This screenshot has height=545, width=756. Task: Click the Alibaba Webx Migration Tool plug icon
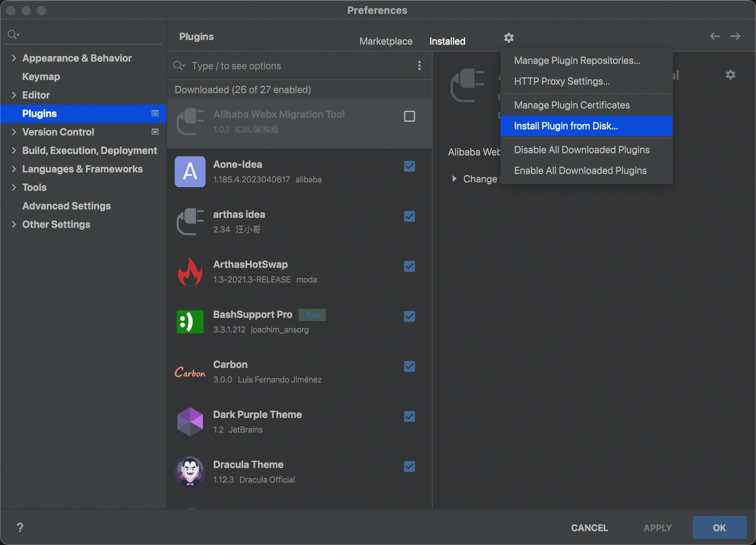(x=190, y=122)
